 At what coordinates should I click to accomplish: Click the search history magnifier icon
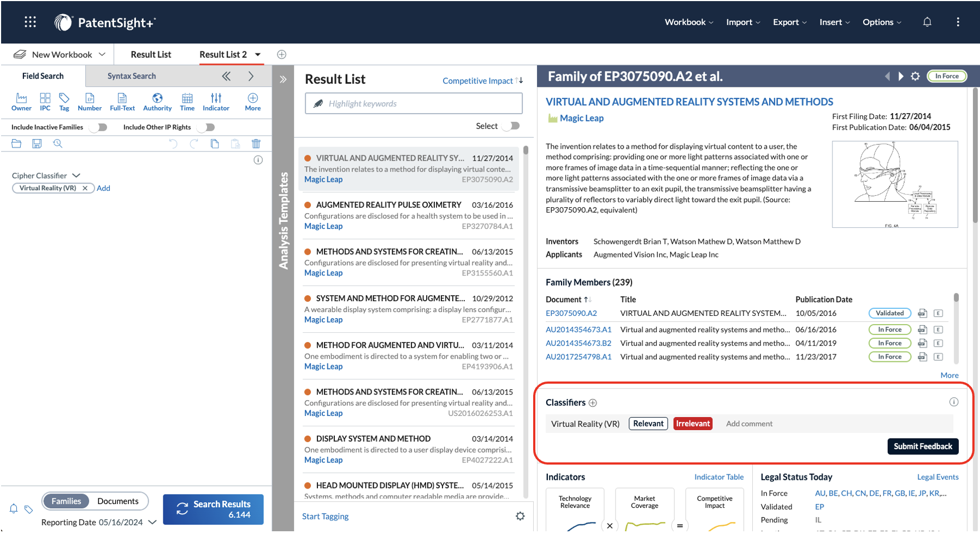[x=57, y=144]
